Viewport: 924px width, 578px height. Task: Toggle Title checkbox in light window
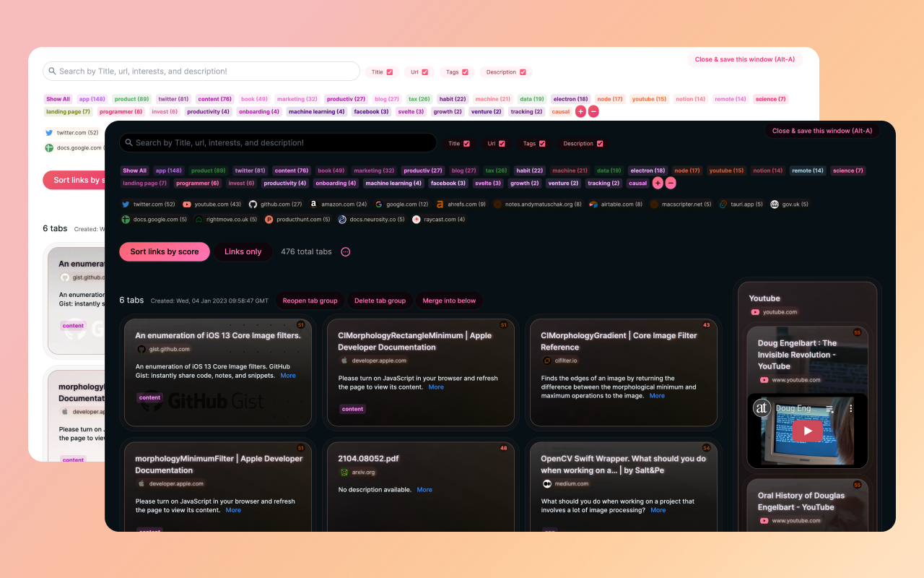pyautogui.click(x=390, y=72)
